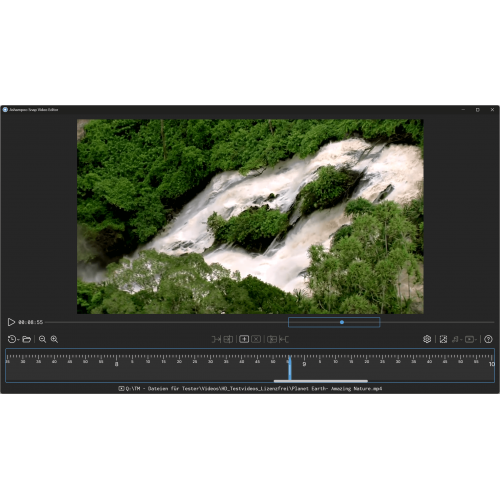Click the split clip icon

(x=228, y=339)
